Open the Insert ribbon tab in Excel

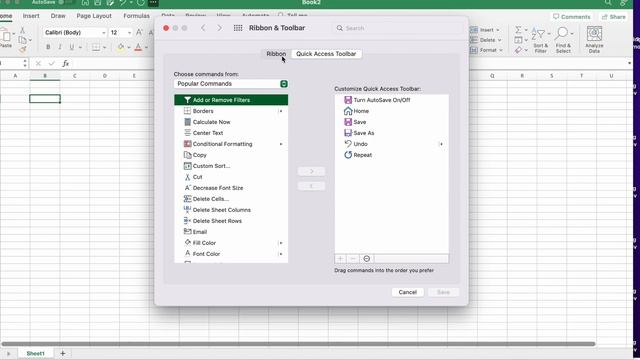click(31, 16)
